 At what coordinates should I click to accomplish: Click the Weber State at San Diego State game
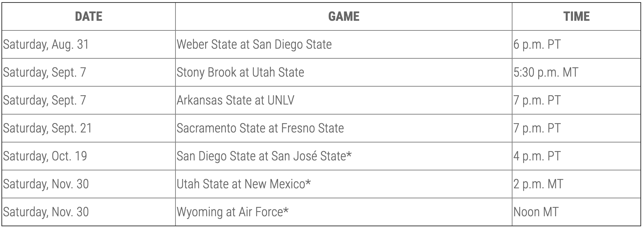pos(254,44)
